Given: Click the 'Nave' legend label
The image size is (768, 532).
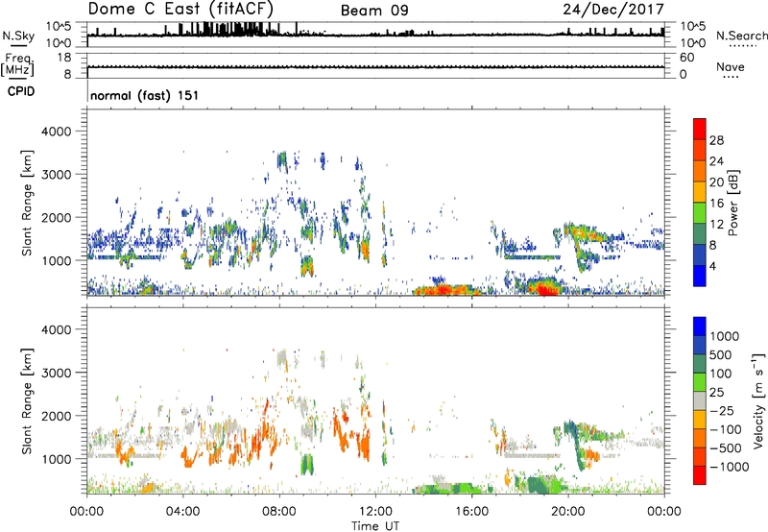Looking at the screenshot, I should coord(731,67).
